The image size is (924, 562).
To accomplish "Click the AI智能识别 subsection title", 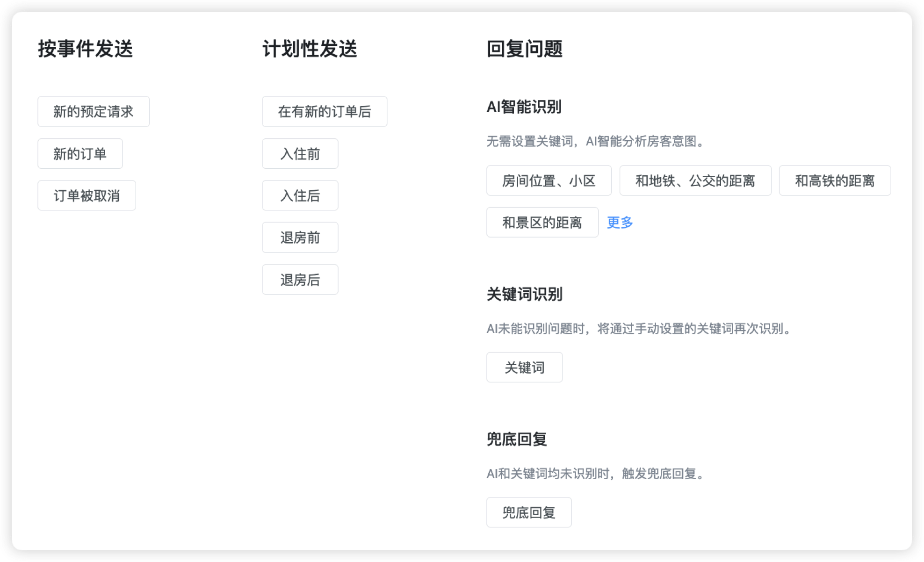I will click(x=524, y=107).
